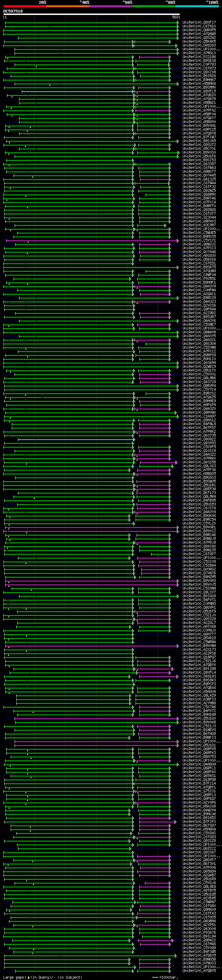This screenshot has height=980, width=222.
Task: Select hit label UniRef100_A5BNZ1
Action: [x=199, y=103]
